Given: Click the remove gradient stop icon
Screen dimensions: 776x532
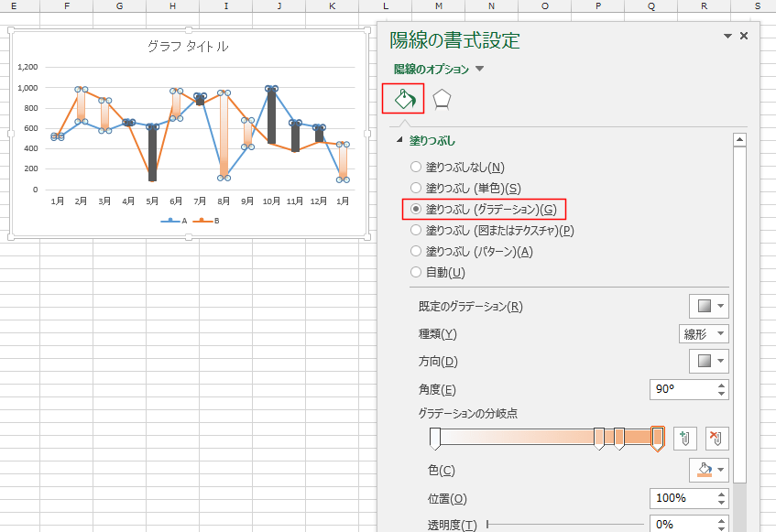Looking at the screenshot, I should click(x=716, y=439).
